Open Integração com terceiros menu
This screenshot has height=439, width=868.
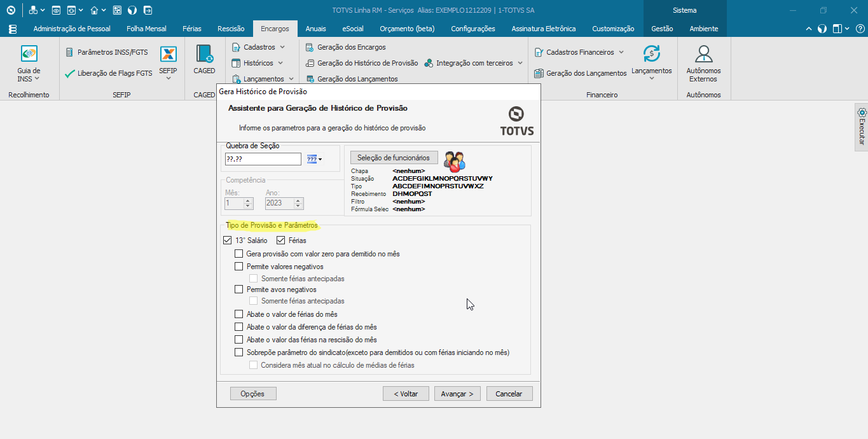tap(474, 63)
